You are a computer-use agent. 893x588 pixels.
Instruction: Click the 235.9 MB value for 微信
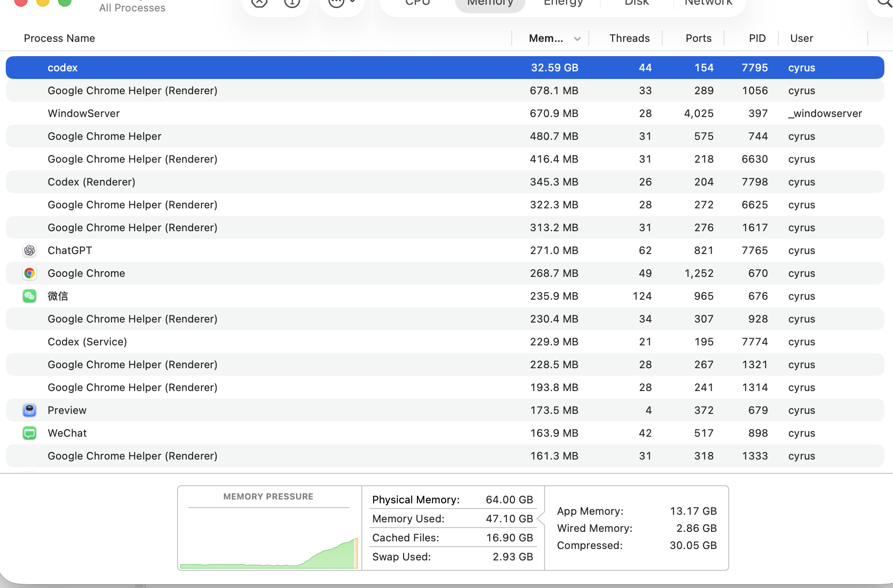tap(554, 296)
